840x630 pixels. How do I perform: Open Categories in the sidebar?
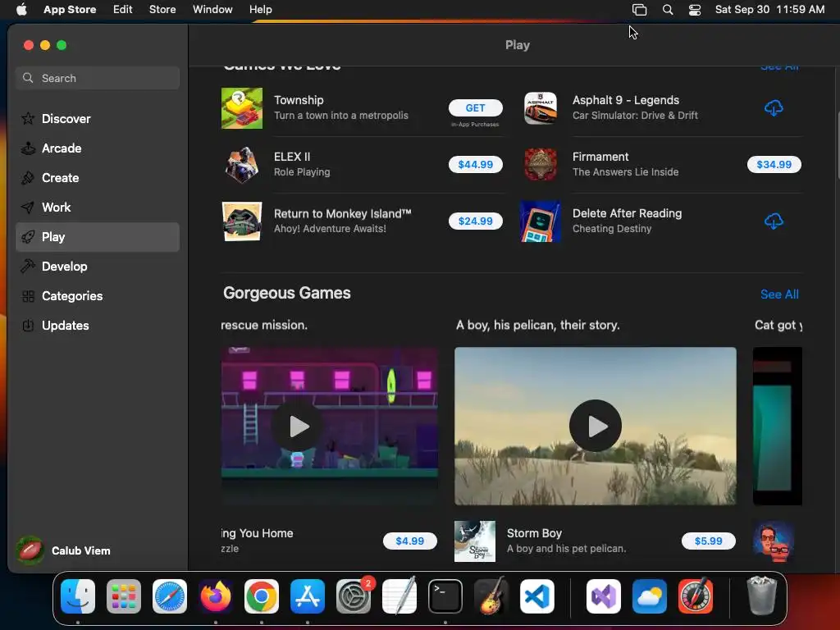98,295
